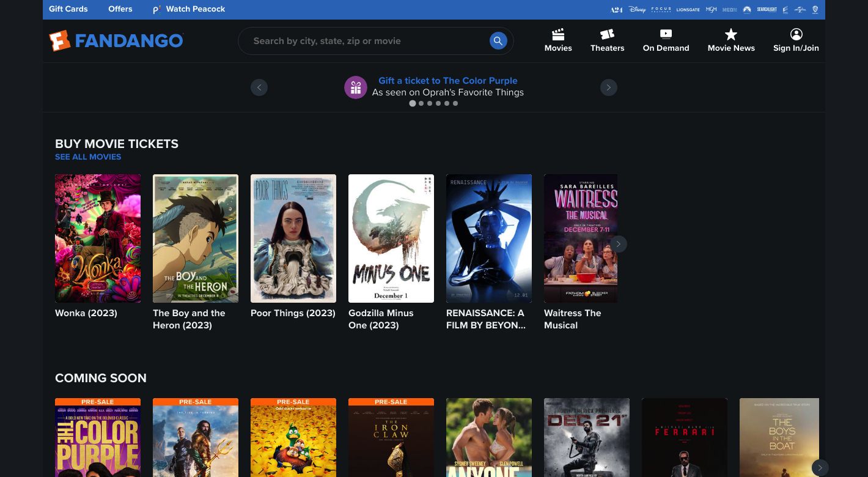Open Theaters via ticket icon
Viewport: 868px width, 477px height.
coord(607,34)
